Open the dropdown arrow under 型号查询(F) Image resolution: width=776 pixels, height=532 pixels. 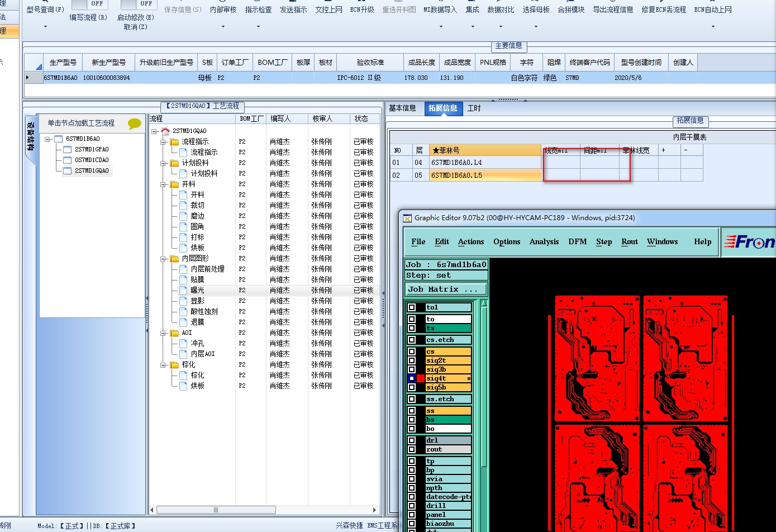[45, 26]
